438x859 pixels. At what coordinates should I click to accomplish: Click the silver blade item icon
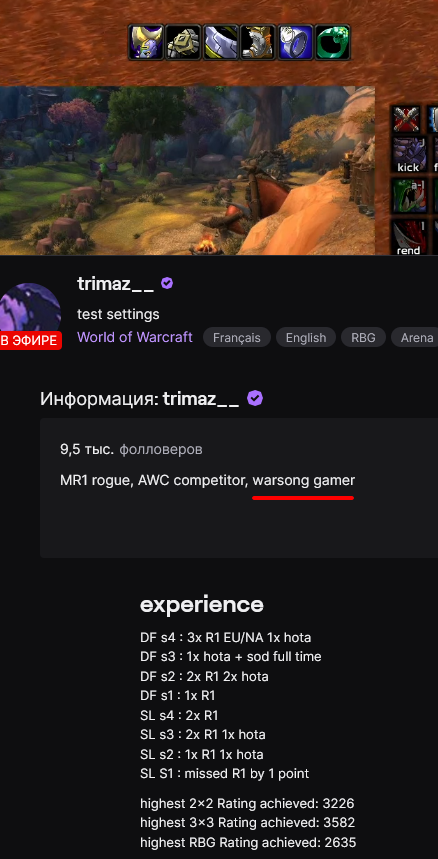point(221,42)
